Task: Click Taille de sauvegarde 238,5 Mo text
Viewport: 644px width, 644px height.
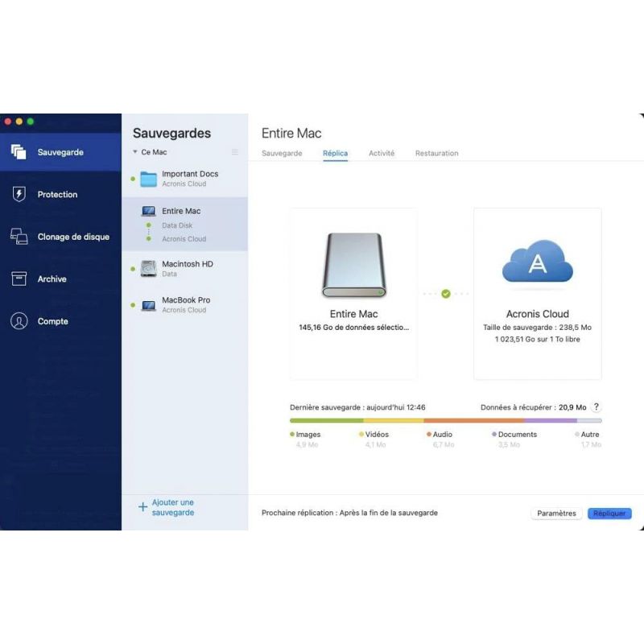Action: pos(537,328)
